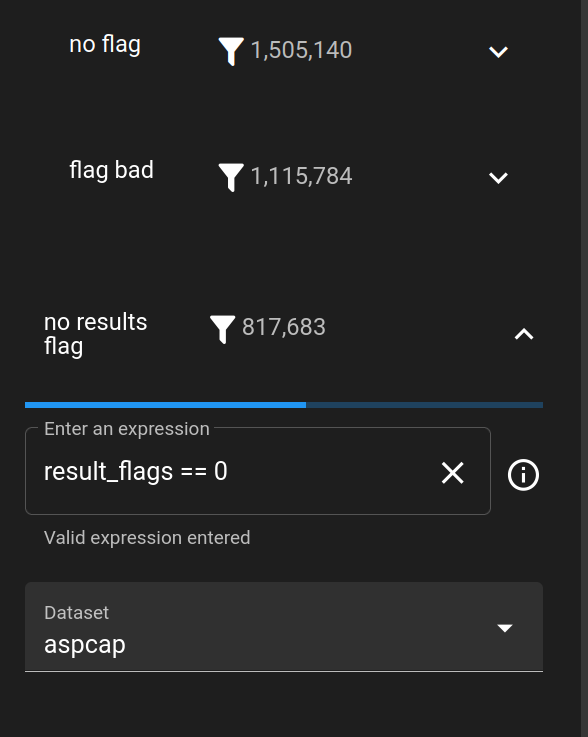Screen dimensions: 588x737
Task: Select the no results flag title
Action: tap(95, 334)
